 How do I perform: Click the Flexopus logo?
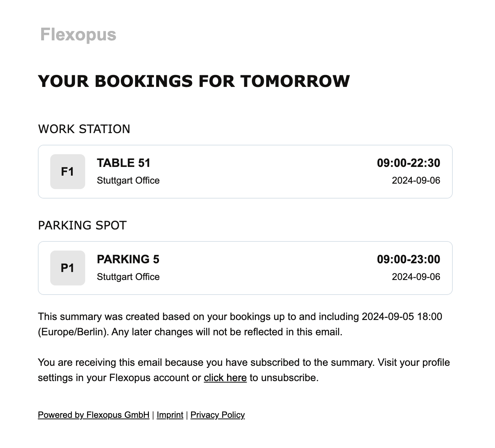point(78,35)
